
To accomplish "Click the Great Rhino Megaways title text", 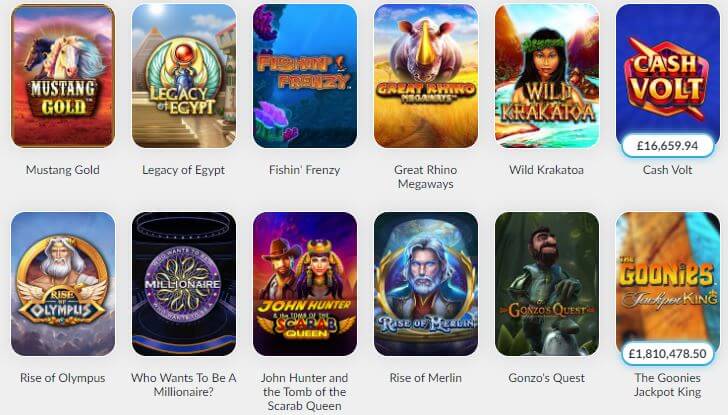I will (x=426, y=177).
